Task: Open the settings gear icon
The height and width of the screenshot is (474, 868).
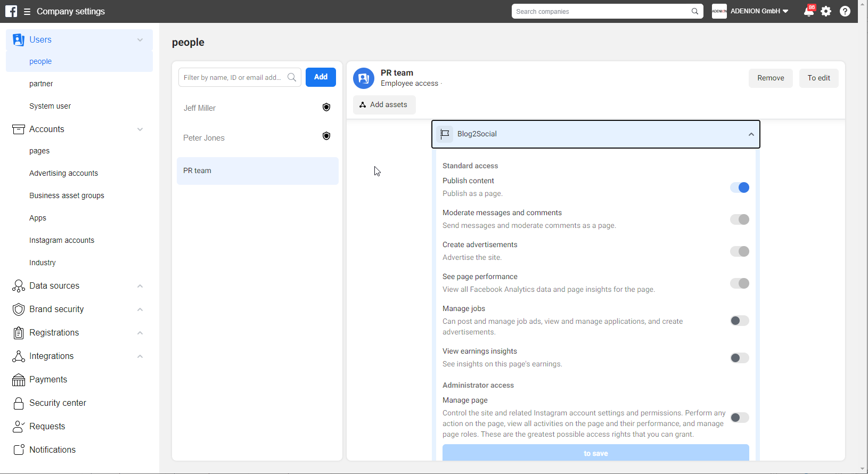Action: point(826,11)
